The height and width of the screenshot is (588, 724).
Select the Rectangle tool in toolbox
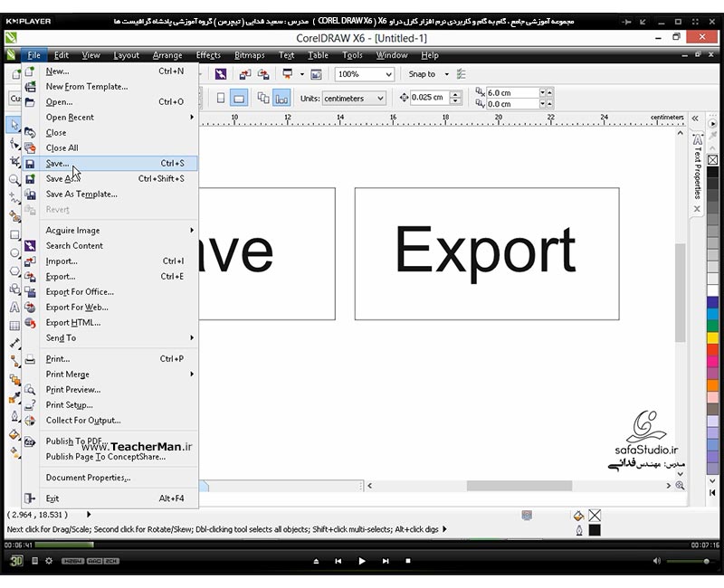pos(14,234)
